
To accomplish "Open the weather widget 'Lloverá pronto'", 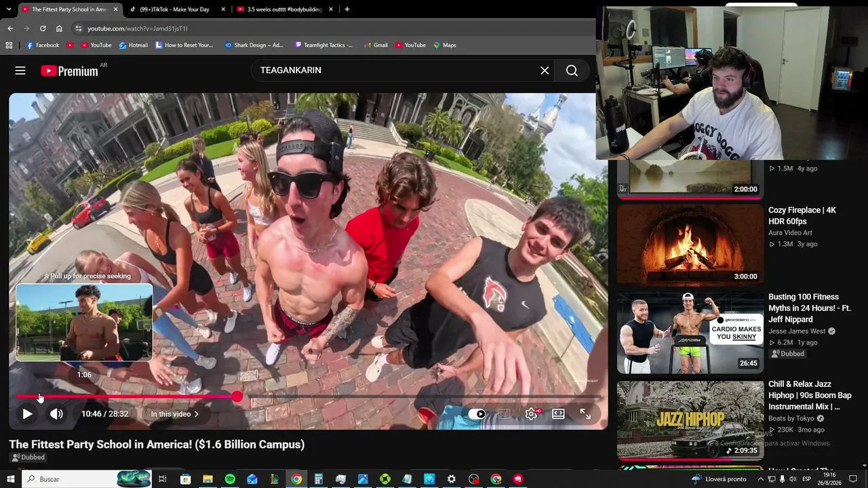I will click(719, 479).
